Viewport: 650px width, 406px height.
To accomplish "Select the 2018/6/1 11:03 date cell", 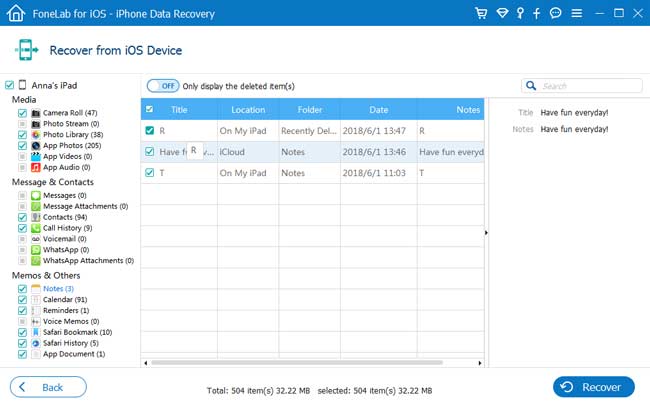I will [378, 173].
